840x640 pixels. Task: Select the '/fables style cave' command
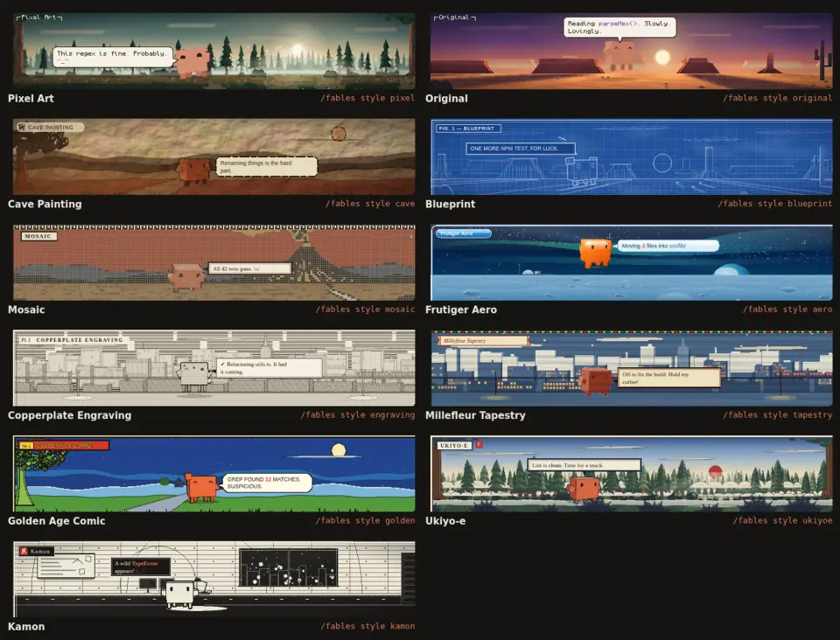pos(370,204)
